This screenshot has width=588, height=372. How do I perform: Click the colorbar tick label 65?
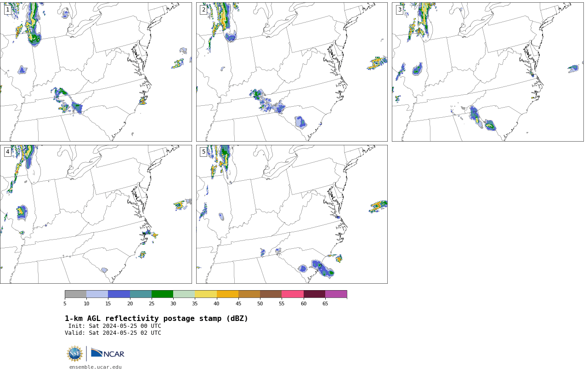pyautogui.click(x=325, y=303)
